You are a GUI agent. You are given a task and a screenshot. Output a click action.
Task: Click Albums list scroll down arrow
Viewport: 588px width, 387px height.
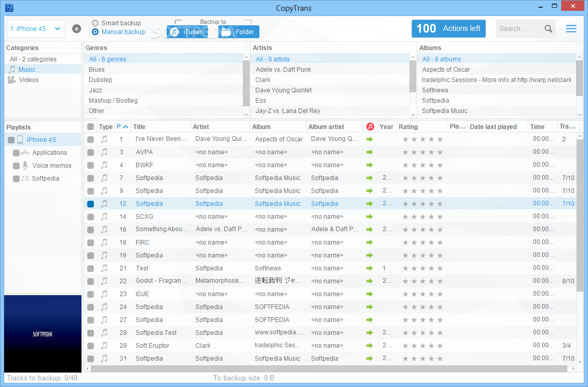pos(579,115)
